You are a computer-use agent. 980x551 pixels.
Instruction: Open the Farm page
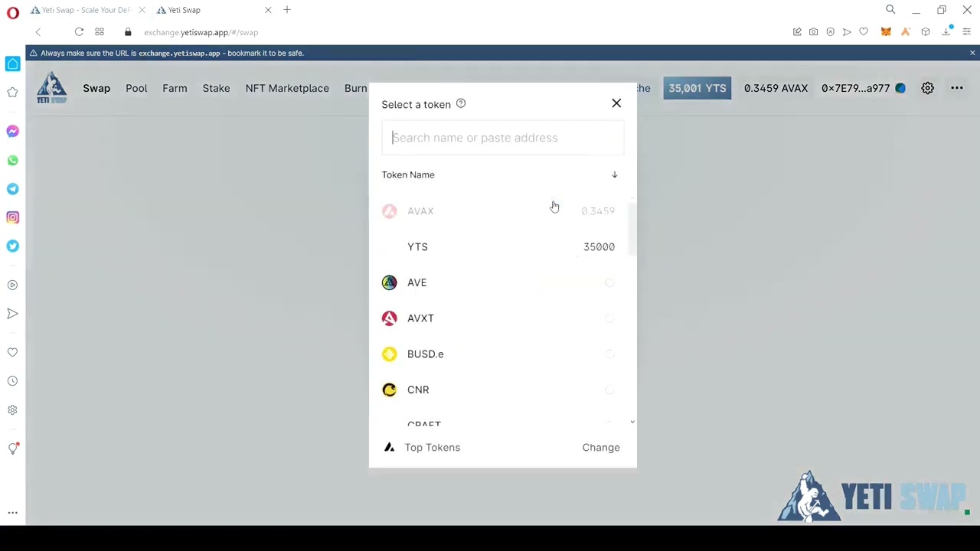(175, 88)
